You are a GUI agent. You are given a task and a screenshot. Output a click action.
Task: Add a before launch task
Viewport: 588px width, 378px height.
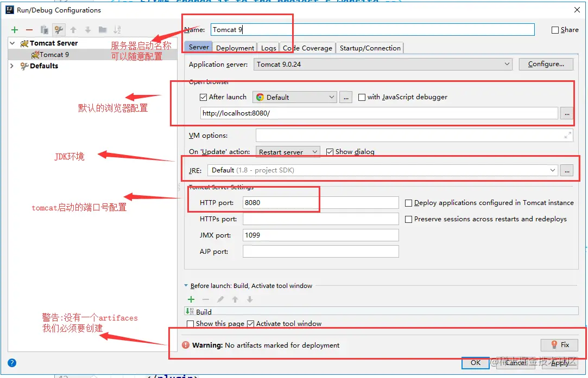(x=191, y=299)
